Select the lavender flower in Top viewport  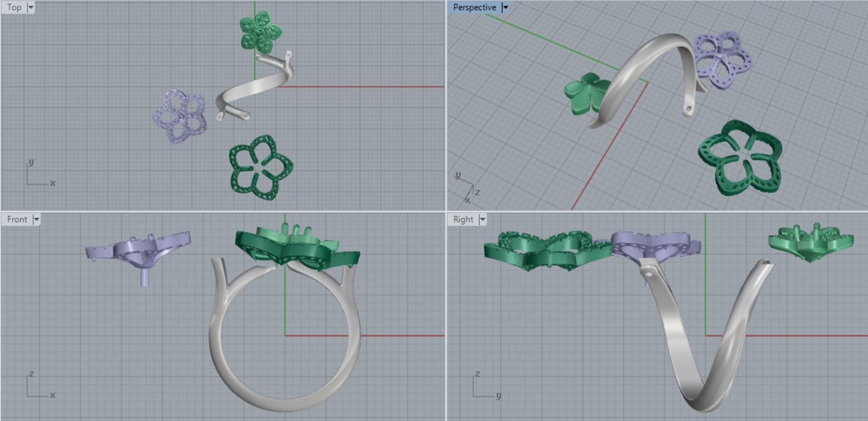[179, 116]
